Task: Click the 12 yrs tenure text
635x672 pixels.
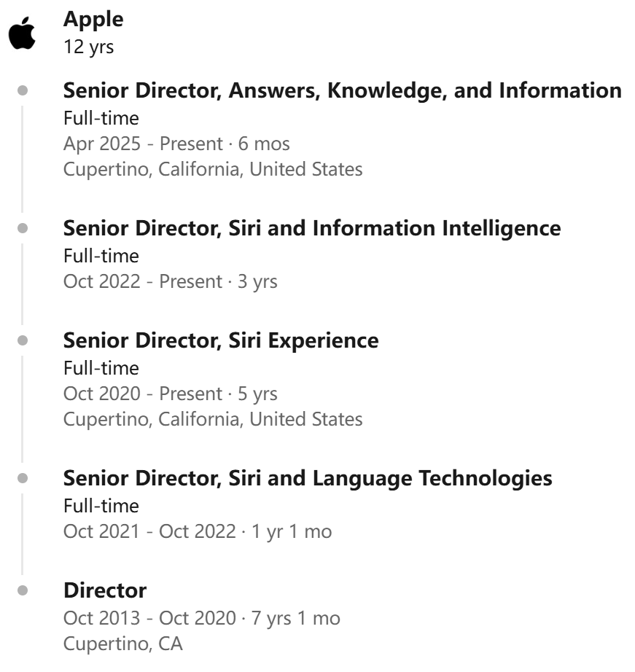Action: point(89,49)
